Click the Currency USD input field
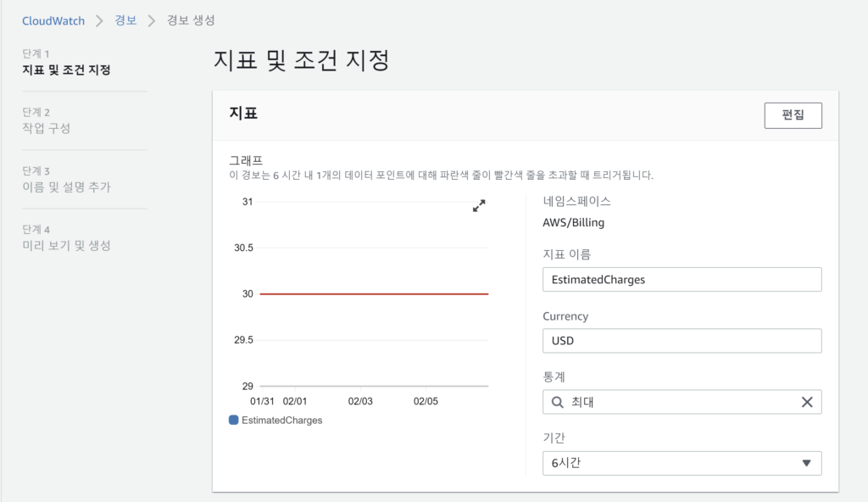The height and width of the screenshot is (502, 868). 682,341
